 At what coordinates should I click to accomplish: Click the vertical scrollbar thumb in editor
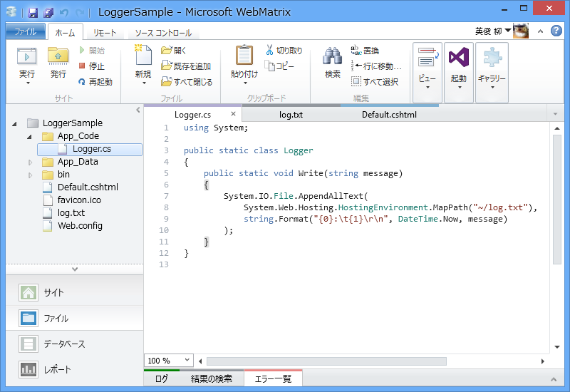pyautogui.click(x=557, y=200)
